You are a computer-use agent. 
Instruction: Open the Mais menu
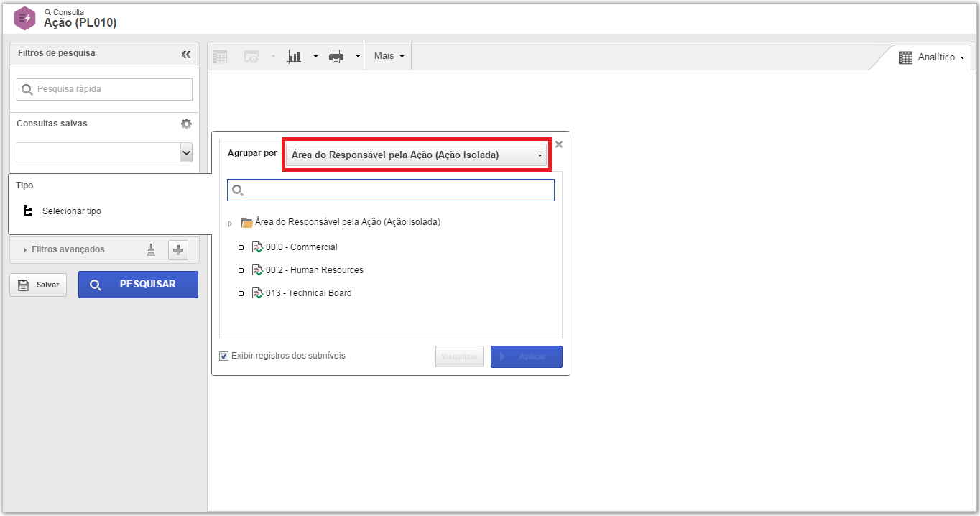(389, 56)
